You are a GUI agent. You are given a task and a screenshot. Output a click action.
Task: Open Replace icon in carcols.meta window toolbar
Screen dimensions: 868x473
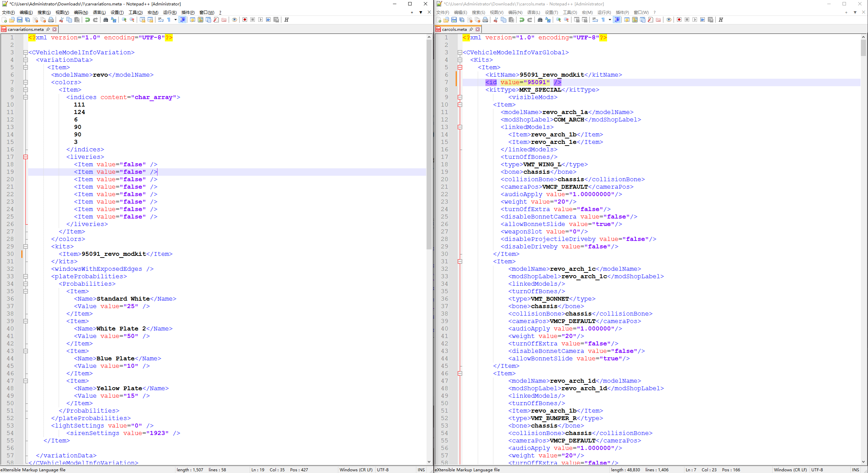click(548, 20)
